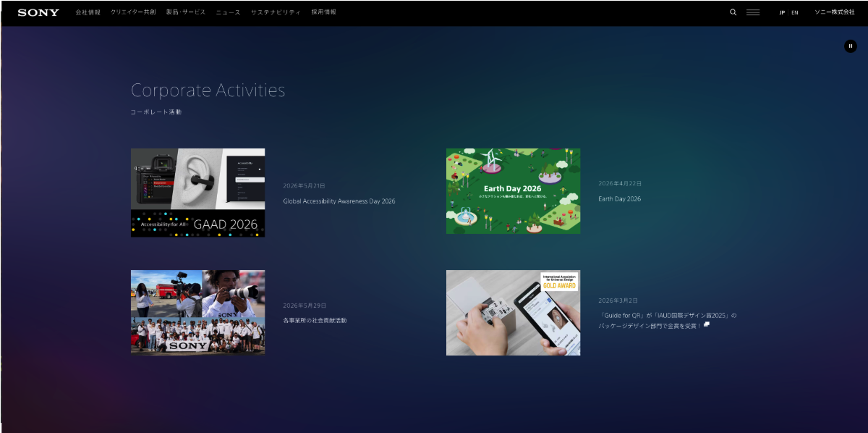Switch language to JP
Image resolution: width=868 pixels, height=433 pixels.
pos(782,12)
